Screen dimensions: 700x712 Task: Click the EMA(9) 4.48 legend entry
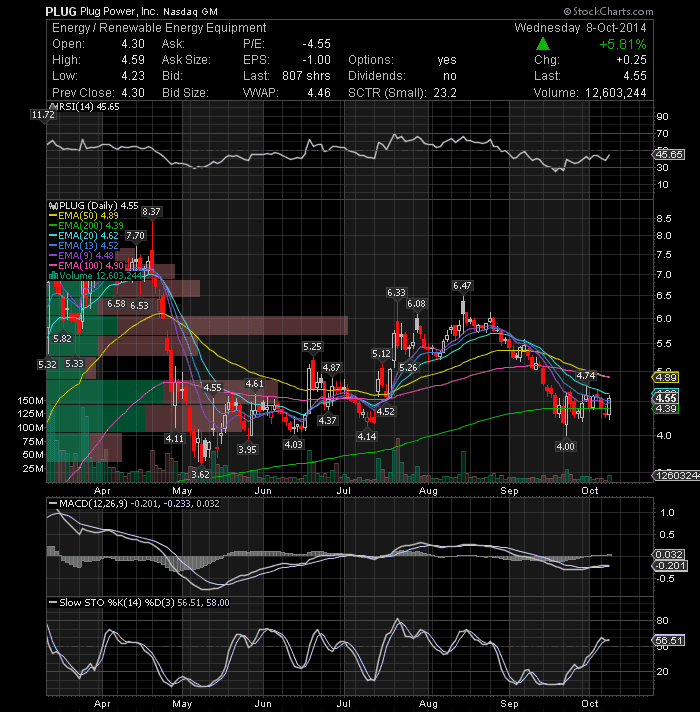[x=81, y=256]
